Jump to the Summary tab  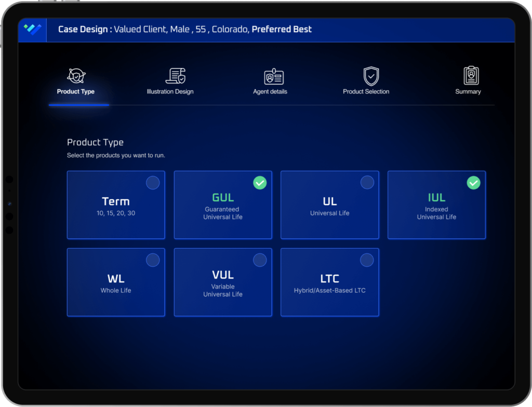[x=468, y=91]
